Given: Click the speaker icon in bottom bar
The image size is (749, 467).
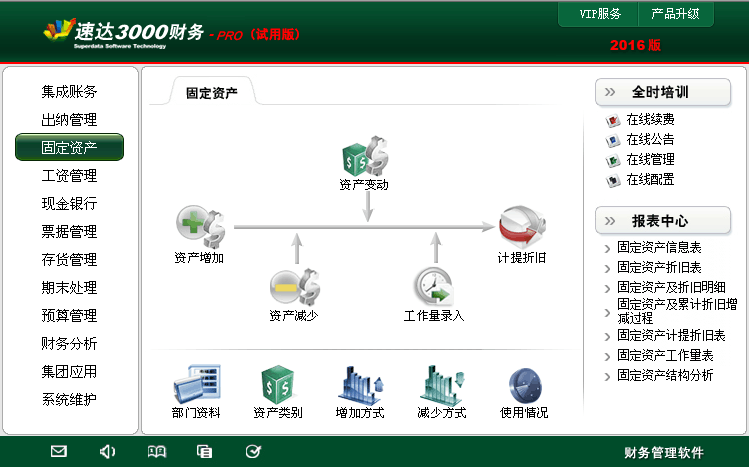Looking at the screenshot, I should [x=107, y=451].
